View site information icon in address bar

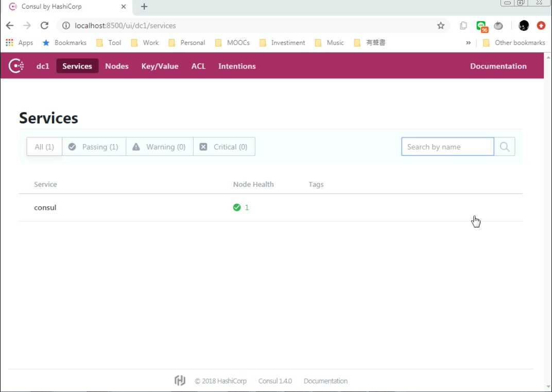tap(66, 25)
